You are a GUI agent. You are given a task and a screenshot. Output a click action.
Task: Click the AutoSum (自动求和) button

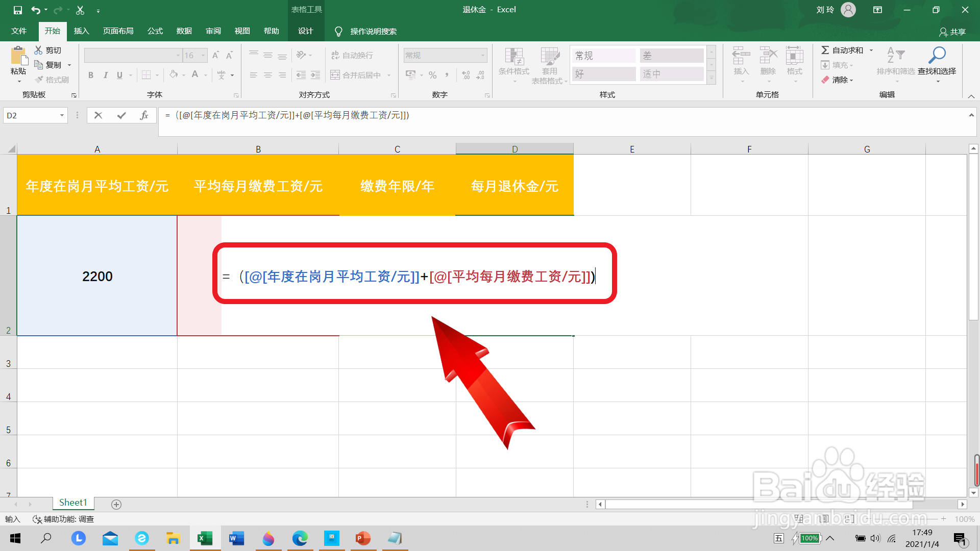click(x=842, y=50)
